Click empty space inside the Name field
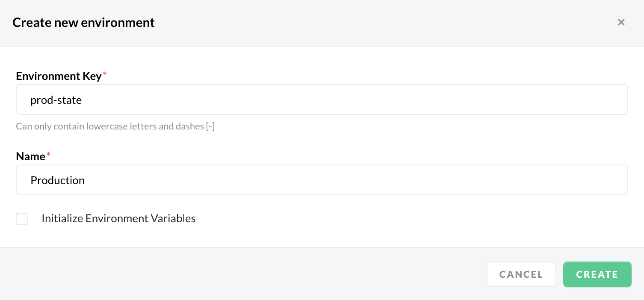The width and height of the screenshot is (644, 300). pos(385,180)
